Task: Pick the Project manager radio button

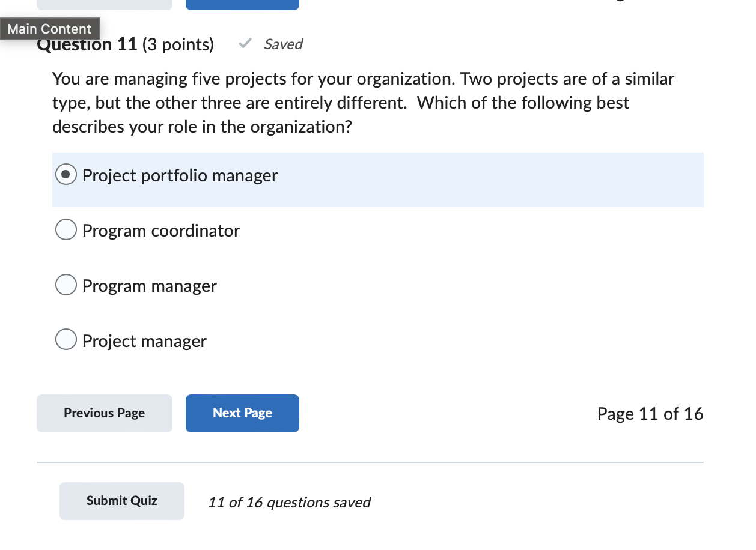Action: pyautogui.click(x=66, y=339)
